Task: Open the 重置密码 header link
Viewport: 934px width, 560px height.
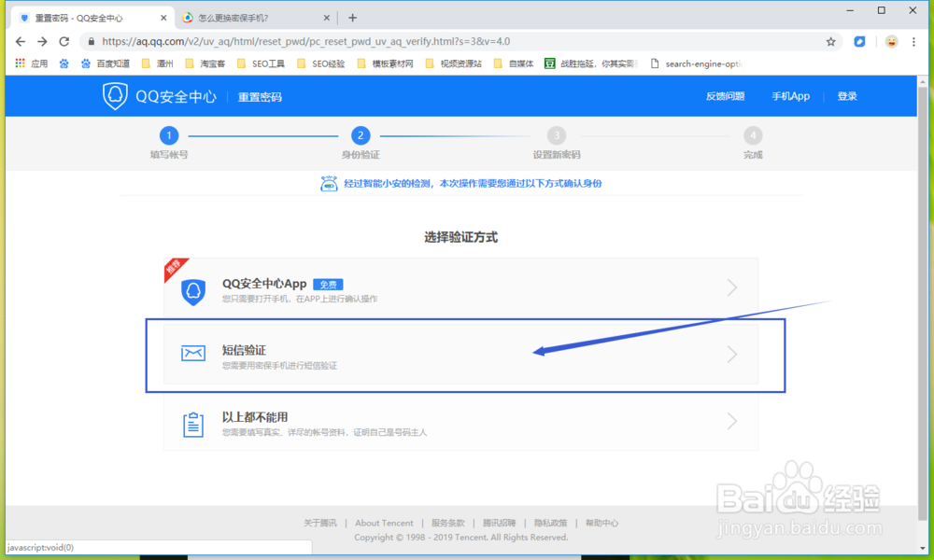Action: pyautogui.click(x=261, y=97)
